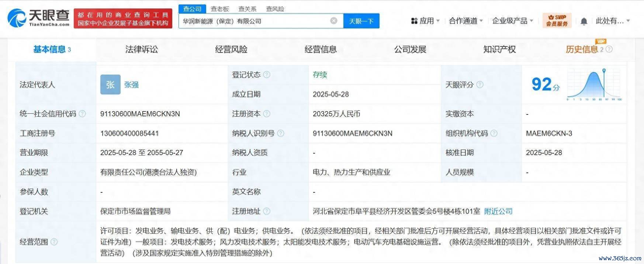Click registered capital 20325万人民币
Screen dimensions: 644x264
tap(336, 114)
